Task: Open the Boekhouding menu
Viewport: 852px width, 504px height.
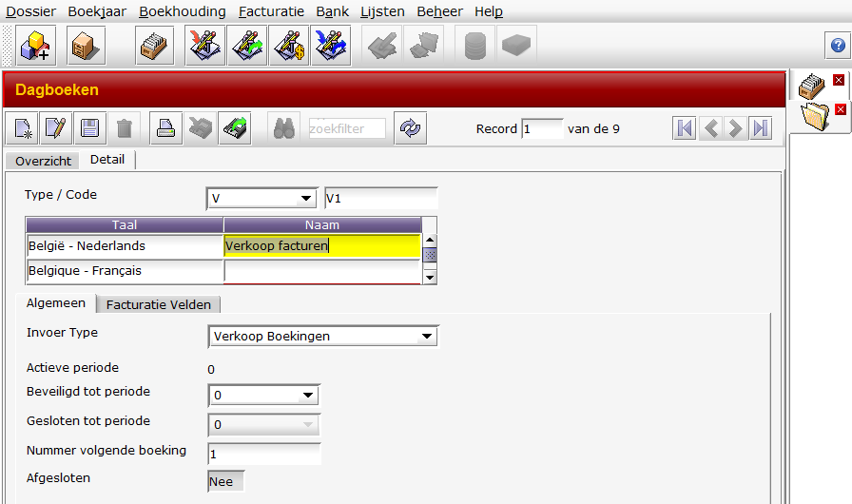Action: point(183,11)
